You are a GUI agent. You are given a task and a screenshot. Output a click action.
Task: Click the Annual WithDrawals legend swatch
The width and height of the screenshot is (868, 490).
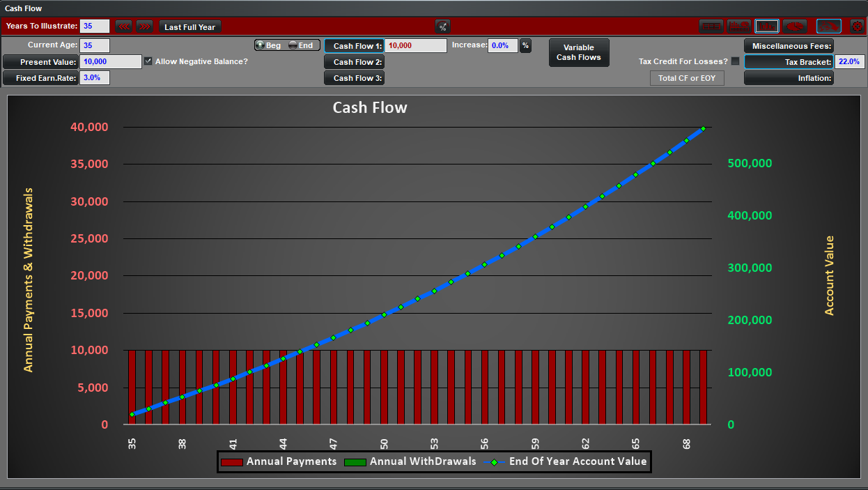coord(355,461)
